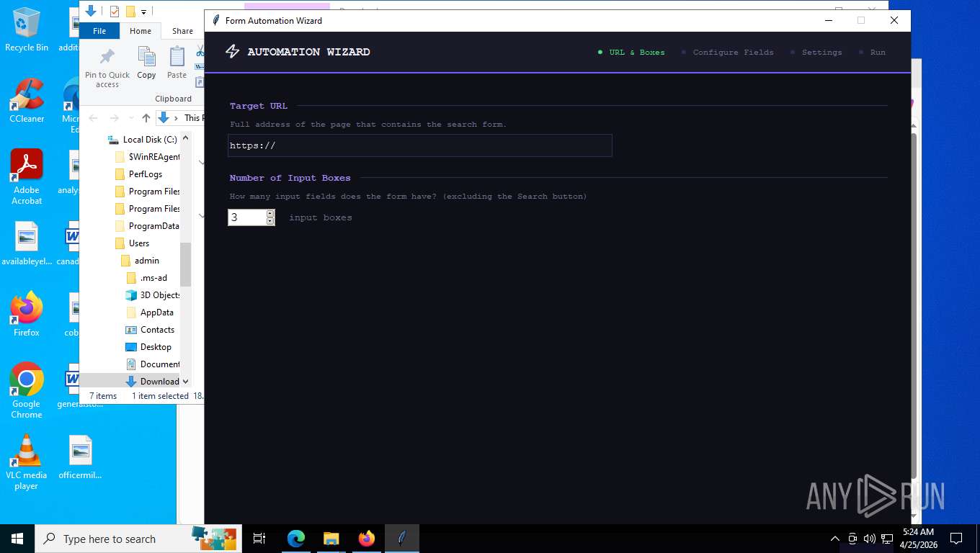Open the notification center icon
This screenshot has height=553, width=980.
(x=956, y=539)
